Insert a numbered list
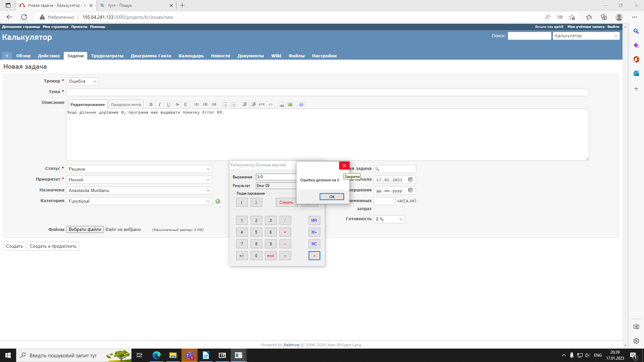Screen dimensions: 644x362 (234, 104)
